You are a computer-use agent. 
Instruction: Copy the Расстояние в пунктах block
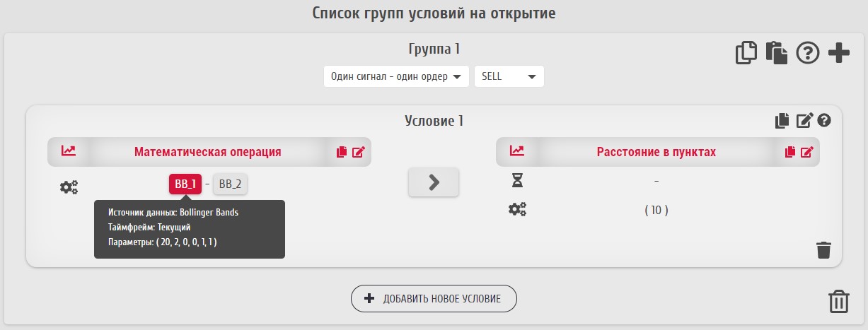791,152
